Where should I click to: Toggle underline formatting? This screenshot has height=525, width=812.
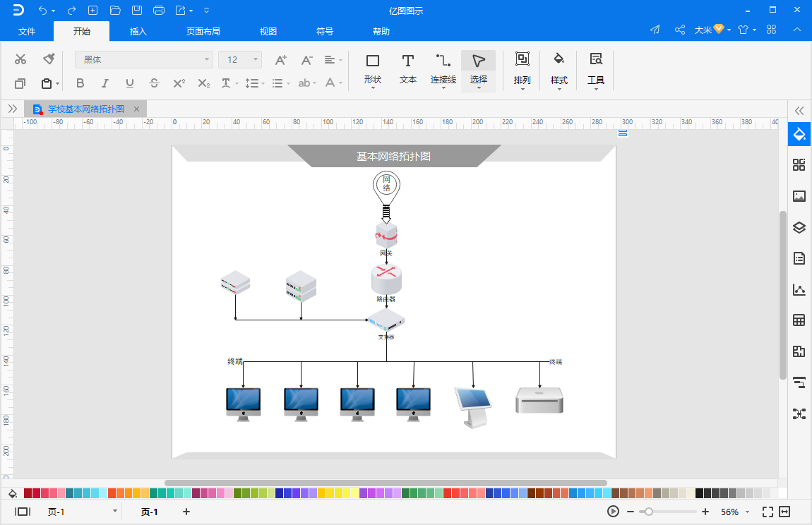click(129, 83)
